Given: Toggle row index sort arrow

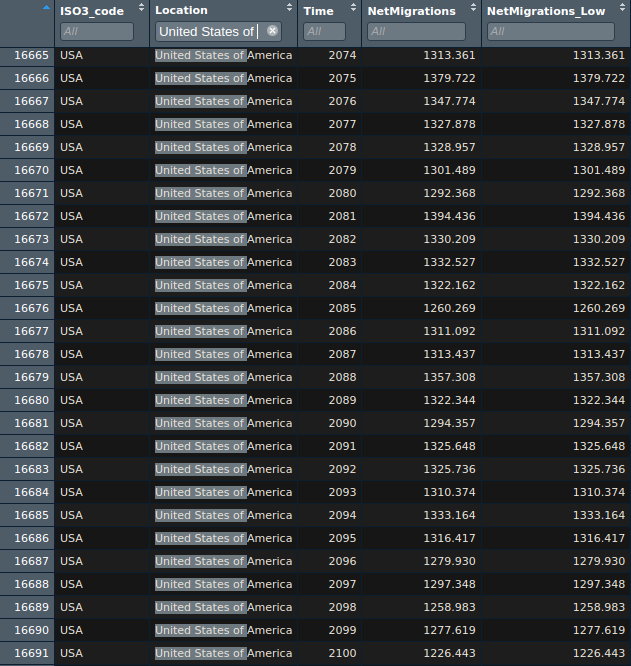Looking at the screenshot, I should point(46,10).
